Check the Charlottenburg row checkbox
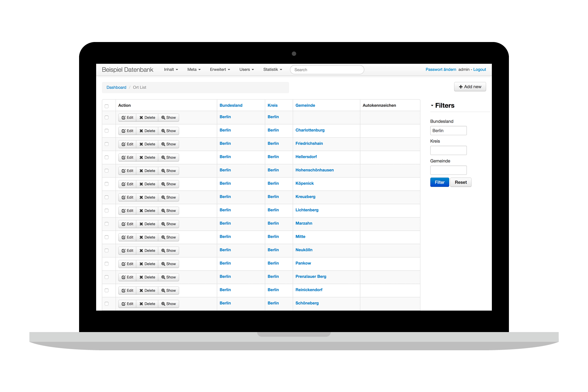588x392 pixels. tap(107, 131)
